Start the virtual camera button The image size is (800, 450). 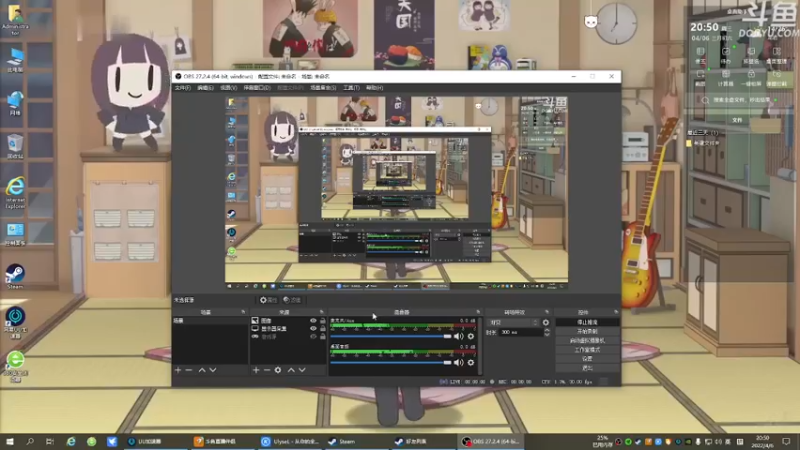tap(587, 341)
